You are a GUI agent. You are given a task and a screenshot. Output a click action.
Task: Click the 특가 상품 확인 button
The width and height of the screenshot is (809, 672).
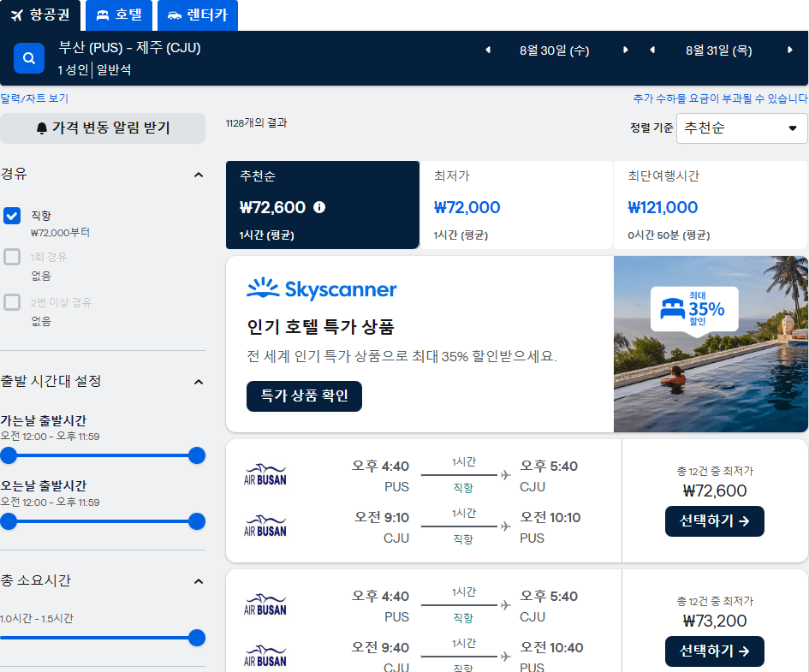pyautogui.click(x=304, y=396)
